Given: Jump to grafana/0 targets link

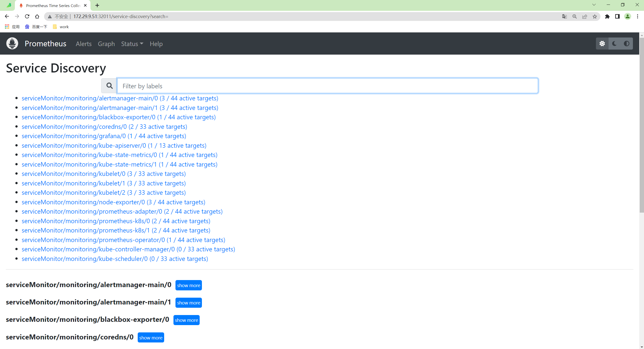Looking at the screenshot, I should [104, 136].
